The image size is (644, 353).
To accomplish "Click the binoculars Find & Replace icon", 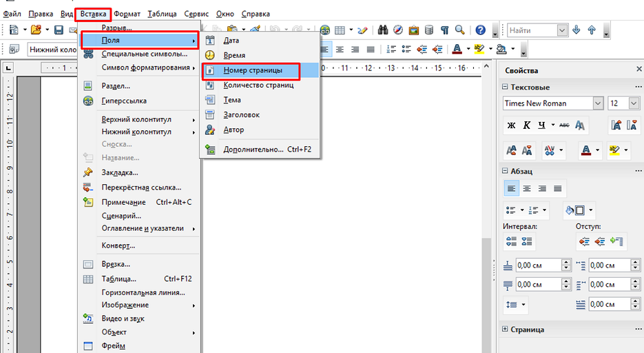I will (381, 30).
